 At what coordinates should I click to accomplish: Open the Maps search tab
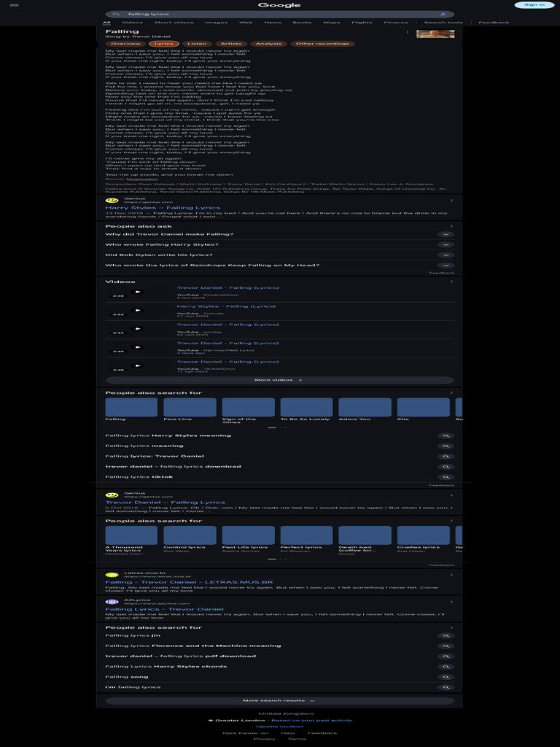point(332,23)
